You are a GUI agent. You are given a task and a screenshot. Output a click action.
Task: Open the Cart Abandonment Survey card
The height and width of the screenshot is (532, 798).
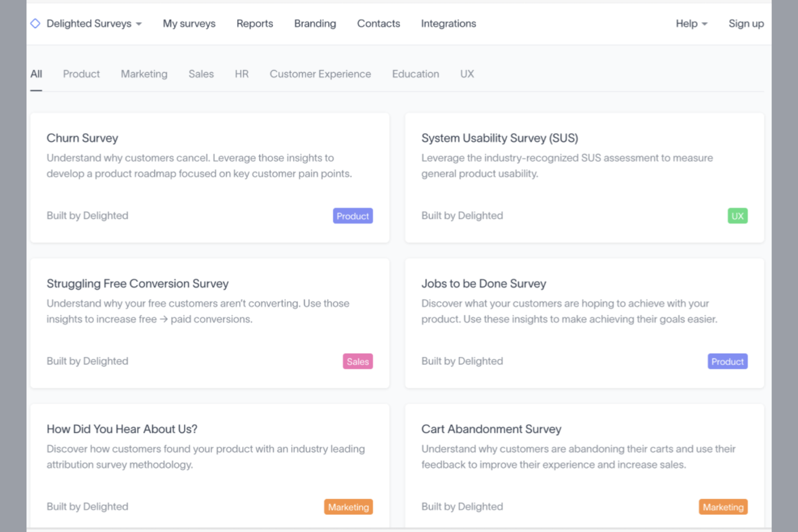[584, 465]
